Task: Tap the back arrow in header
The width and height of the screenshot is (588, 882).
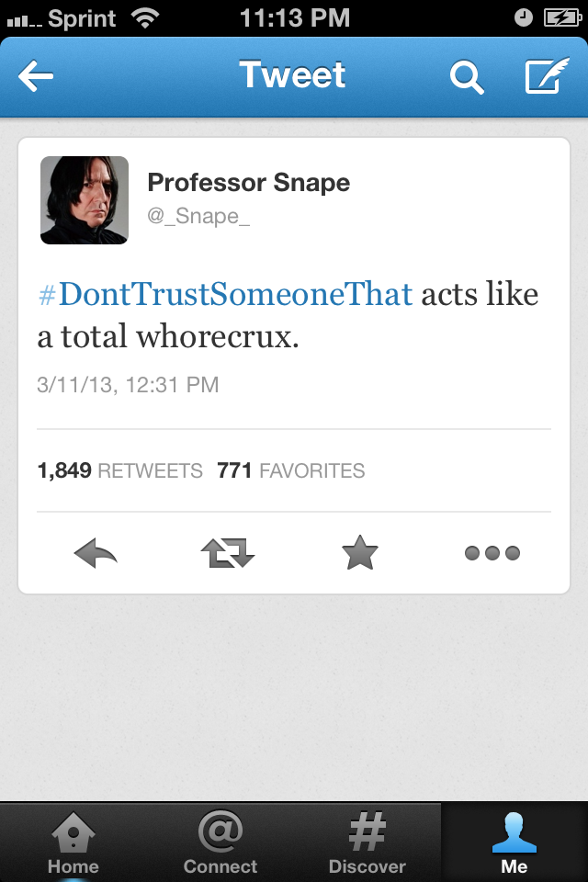Action: 36,75
